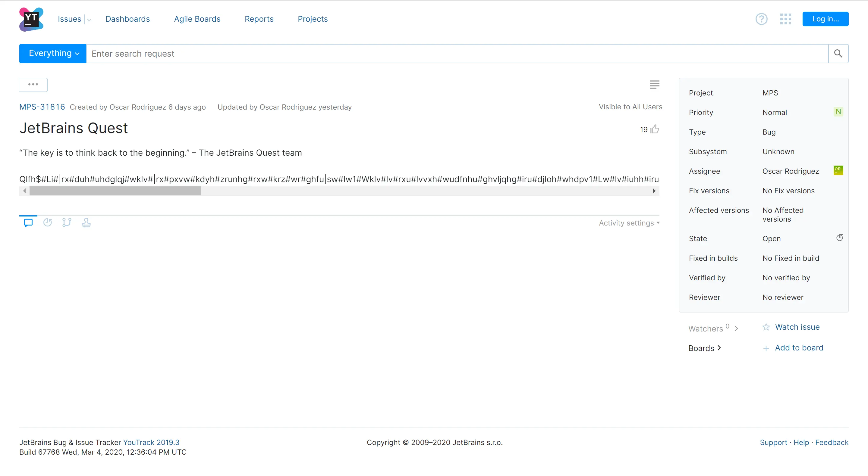Expand the Activity settings dropdown

(x=629, y=223)
